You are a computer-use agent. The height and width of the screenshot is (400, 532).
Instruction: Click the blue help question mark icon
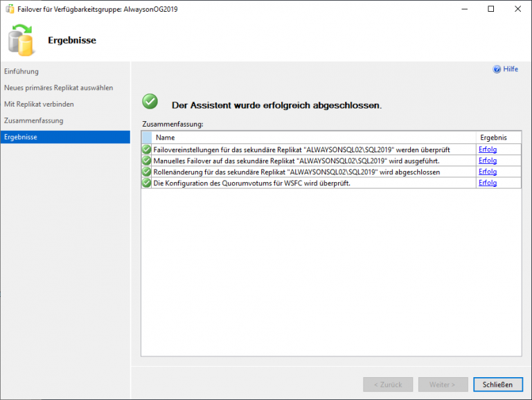497,69
